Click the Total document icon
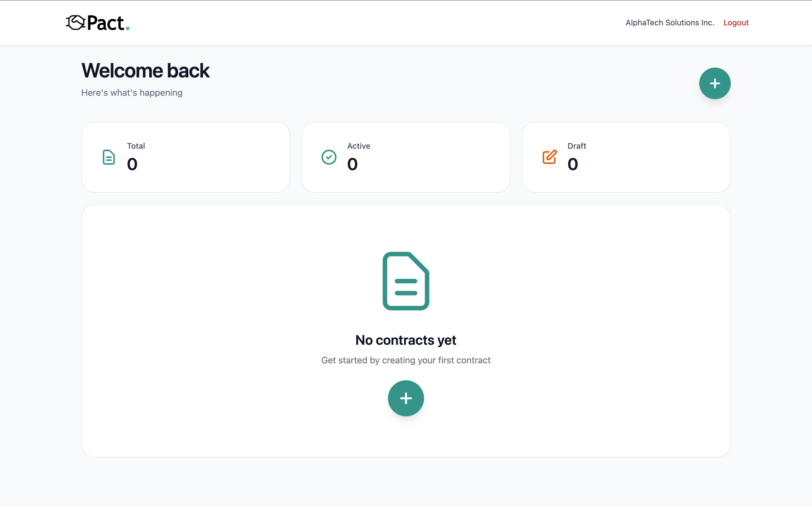Image resolution: width=812 pixels, height=507 pixels. (x=108, y=157)
